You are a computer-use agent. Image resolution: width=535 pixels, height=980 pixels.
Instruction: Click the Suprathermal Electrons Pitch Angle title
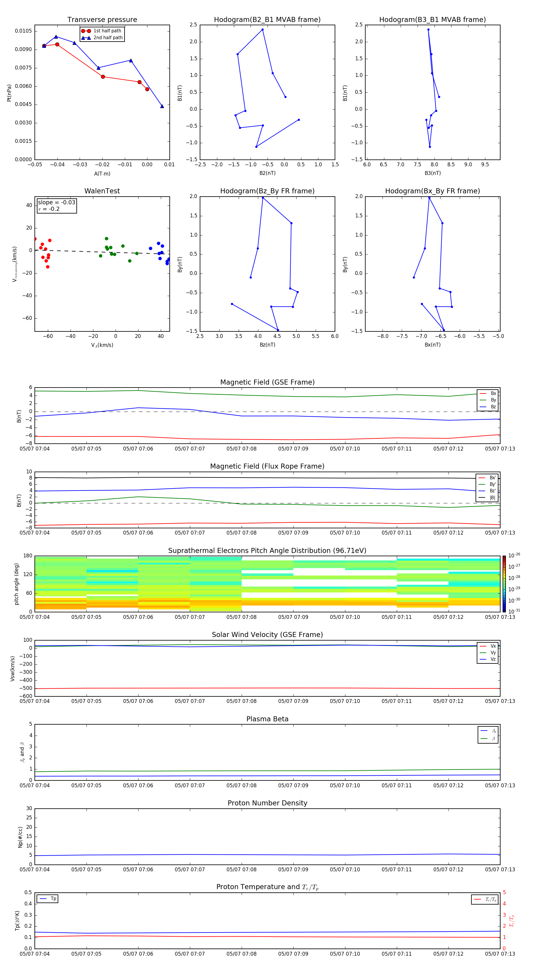tap(267, 551)
